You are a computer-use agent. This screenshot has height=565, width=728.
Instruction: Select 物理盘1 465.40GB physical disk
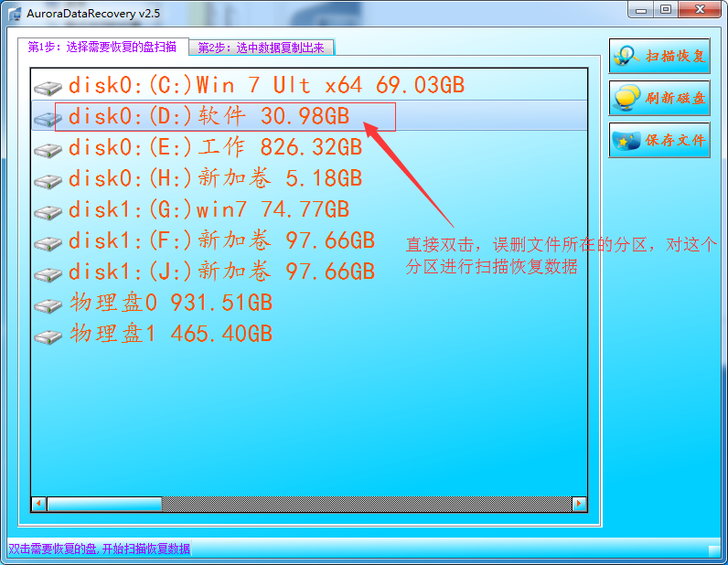[x=309, y=334]
